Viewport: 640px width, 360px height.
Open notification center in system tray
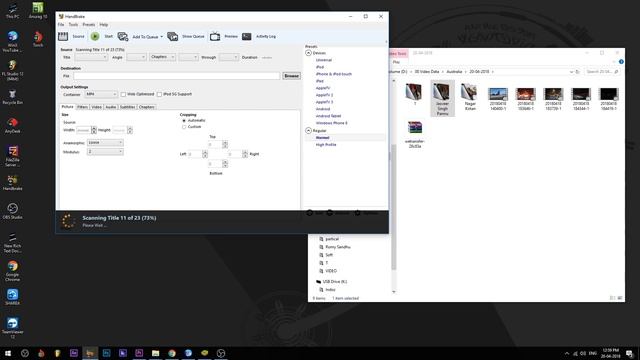click(630, 353)
